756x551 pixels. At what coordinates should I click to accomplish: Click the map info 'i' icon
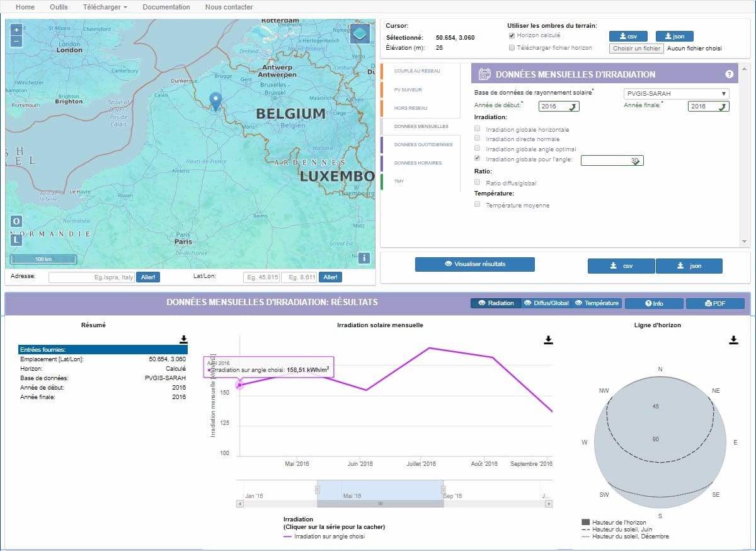(x=364, y=257)
